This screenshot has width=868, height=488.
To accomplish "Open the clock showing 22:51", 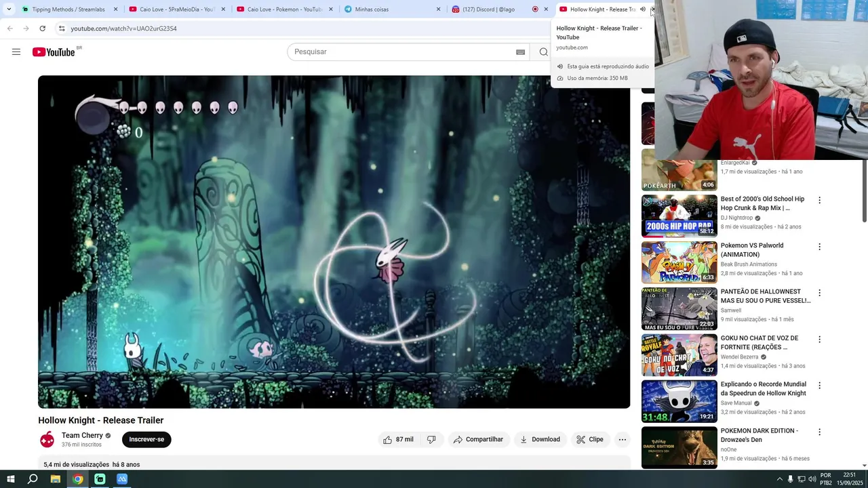I will point(849,479).
